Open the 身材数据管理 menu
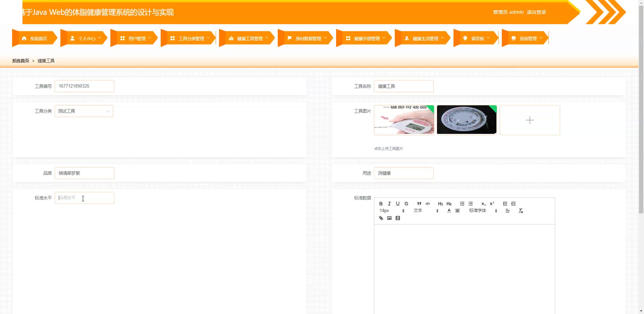Viewport: 644px width, 314px height. point(306,39)
